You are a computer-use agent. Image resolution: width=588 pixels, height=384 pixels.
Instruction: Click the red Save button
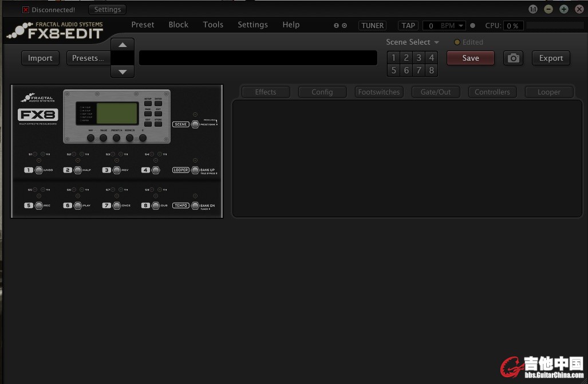coord(471,58)
